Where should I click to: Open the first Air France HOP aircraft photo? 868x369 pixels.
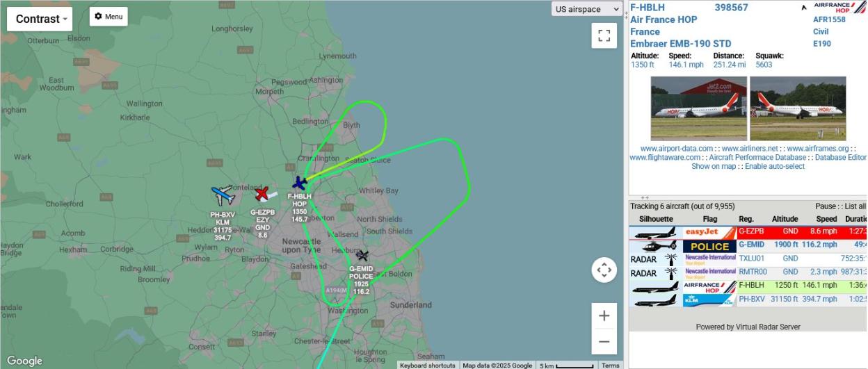698,108
